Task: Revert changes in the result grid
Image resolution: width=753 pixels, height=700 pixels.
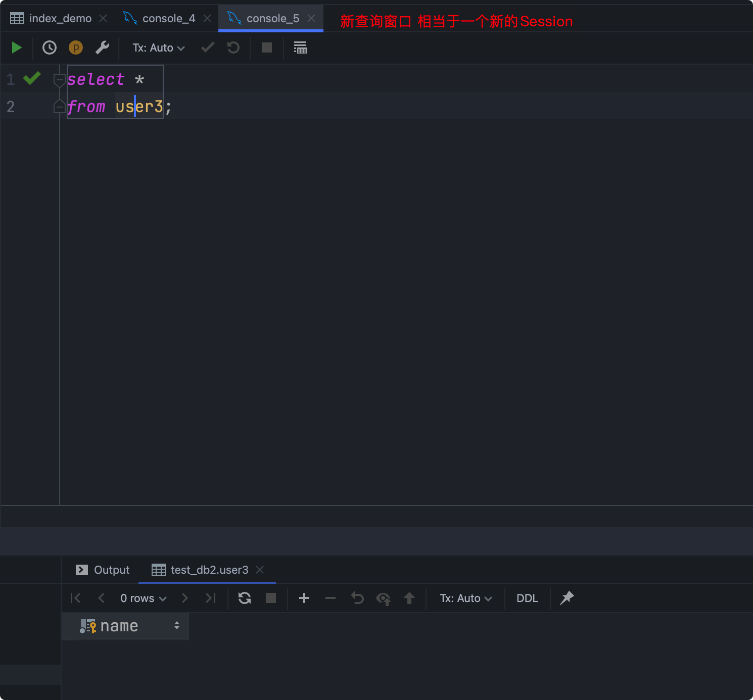Action: coord(357,598)
